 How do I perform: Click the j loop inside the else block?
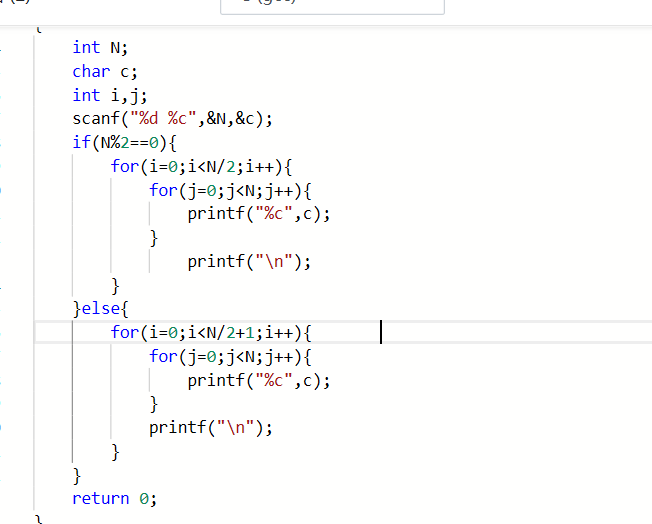pos(230,357)
